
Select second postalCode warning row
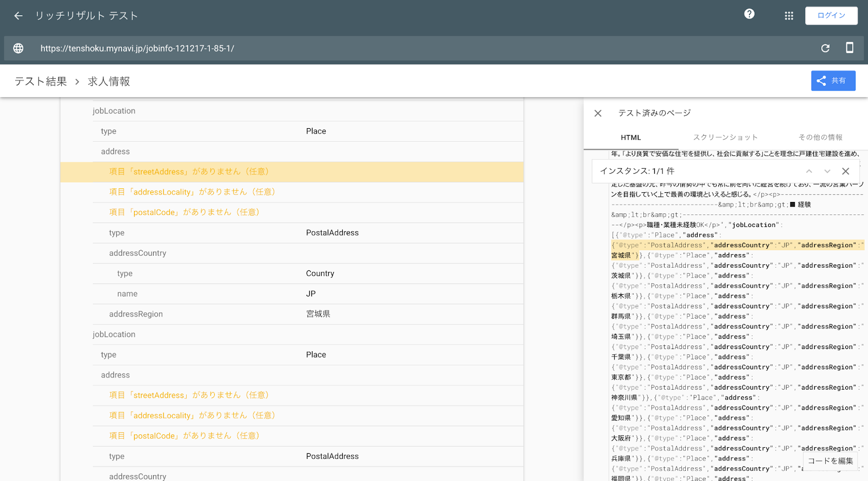point(308,436)
